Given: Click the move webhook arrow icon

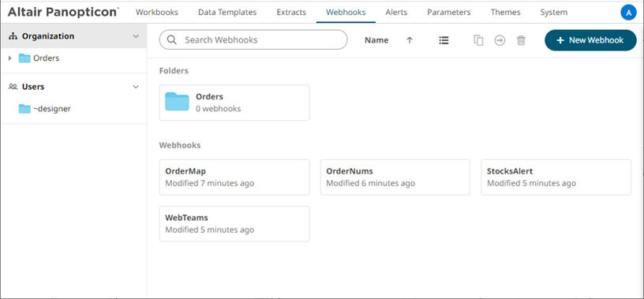Looking at the screenshot, I should pos(500,40).
